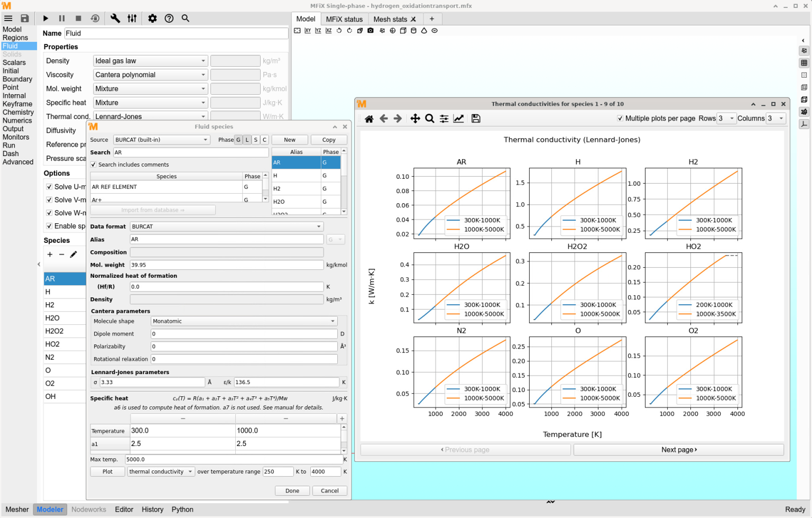Select the Mesher mode at the bottom
The width and height of the screenshot is (812, 518).
[x=17, y=510]
